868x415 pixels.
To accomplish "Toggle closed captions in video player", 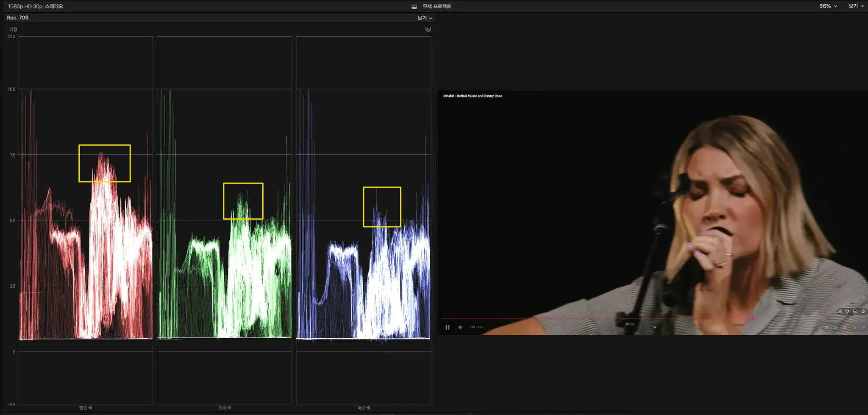I will click(835, 327).
